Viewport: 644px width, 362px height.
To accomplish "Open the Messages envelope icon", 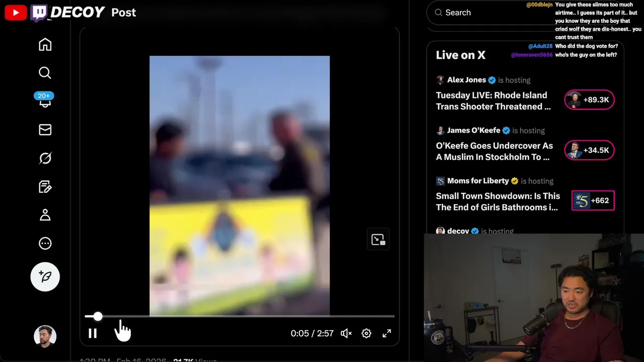I will coord(45,130).
